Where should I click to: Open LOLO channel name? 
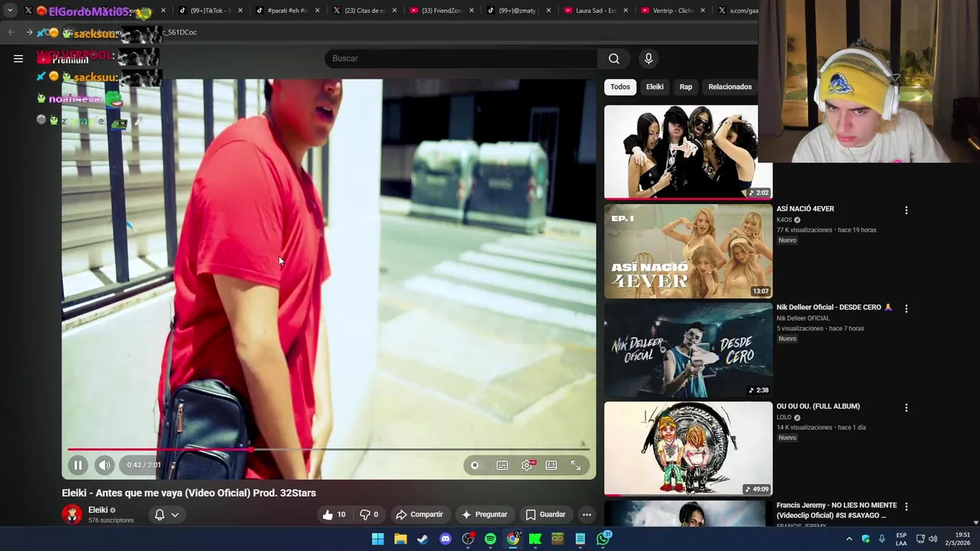tap(784, 417)
